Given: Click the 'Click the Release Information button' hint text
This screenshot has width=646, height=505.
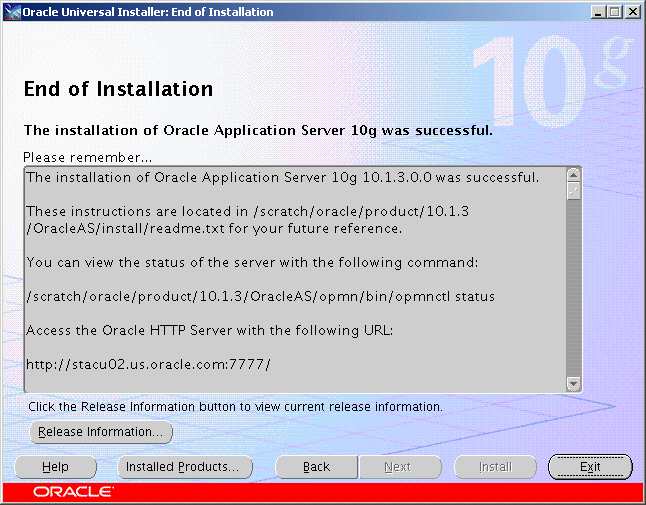Looking at the screenshot, I should point(235,407).
